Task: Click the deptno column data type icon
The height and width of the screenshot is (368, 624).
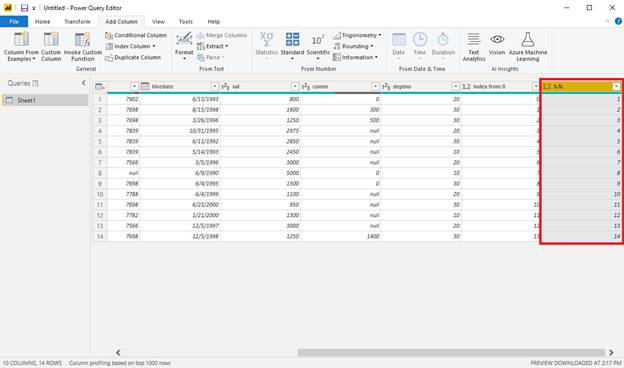Action: (x=386, y=86)
